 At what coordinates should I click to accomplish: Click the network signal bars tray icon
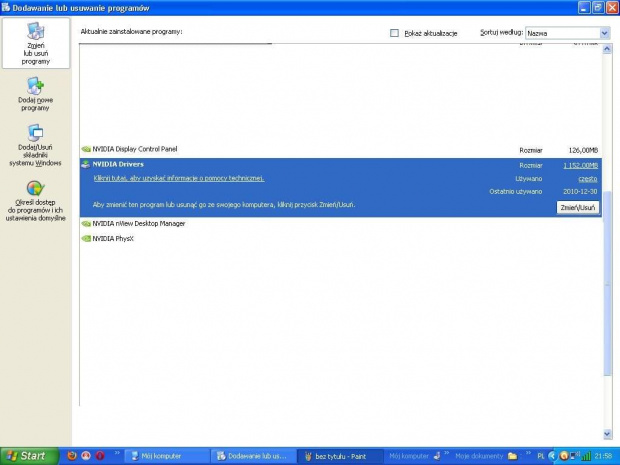pos(586,456)
